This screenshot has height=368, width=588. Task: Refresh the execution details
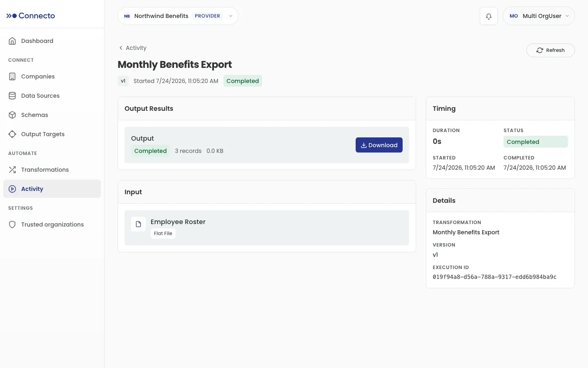(x=550, y=50)
